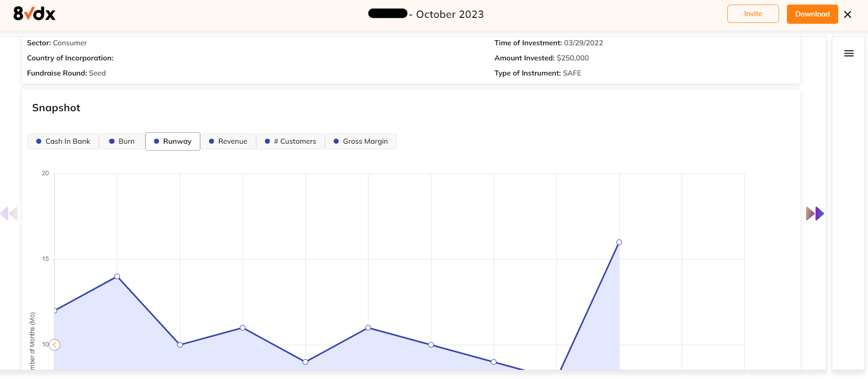Click the Type of Instrument SAFE text

(x=538, y=73)
